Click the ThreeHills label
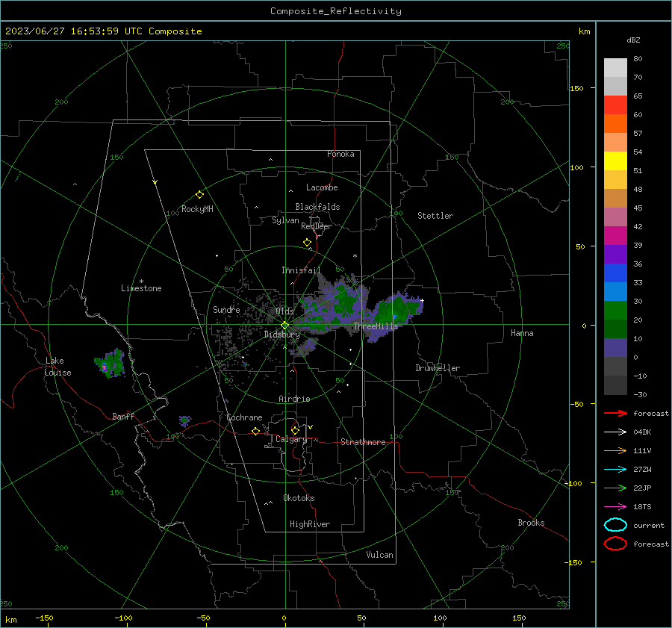Screen dimensions: 672x628 click(x=376, y=326)
